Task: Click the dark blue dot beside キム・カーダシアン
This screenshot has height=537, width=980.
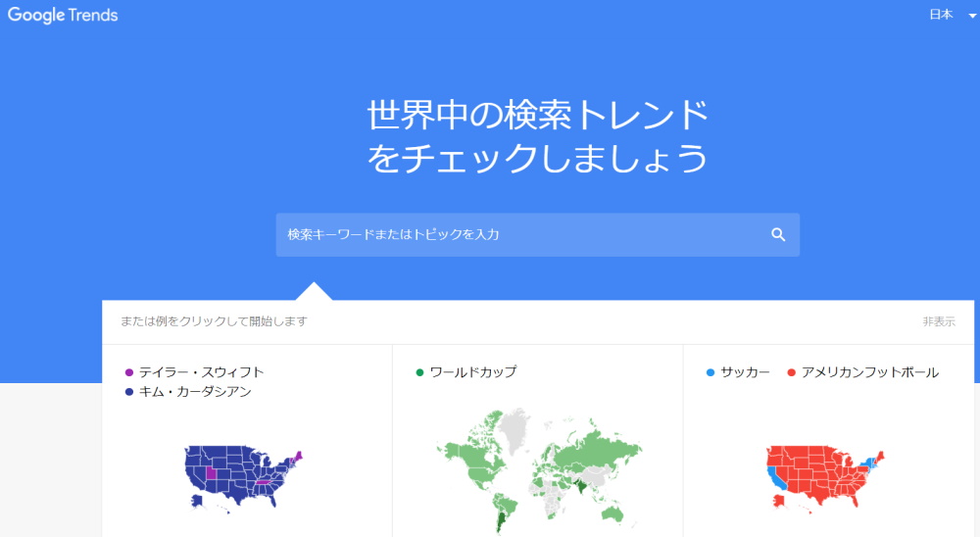Action: point(129,392)
